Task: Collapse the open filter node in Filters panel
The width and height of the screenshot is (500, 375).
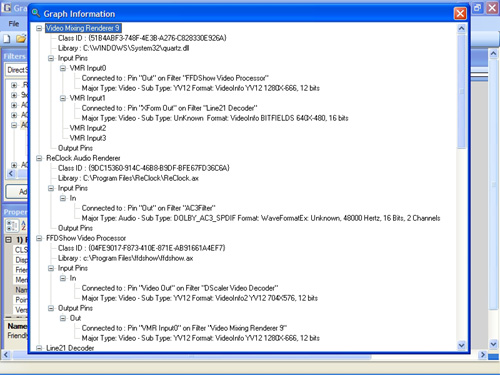Action: [x=14, y=125]
